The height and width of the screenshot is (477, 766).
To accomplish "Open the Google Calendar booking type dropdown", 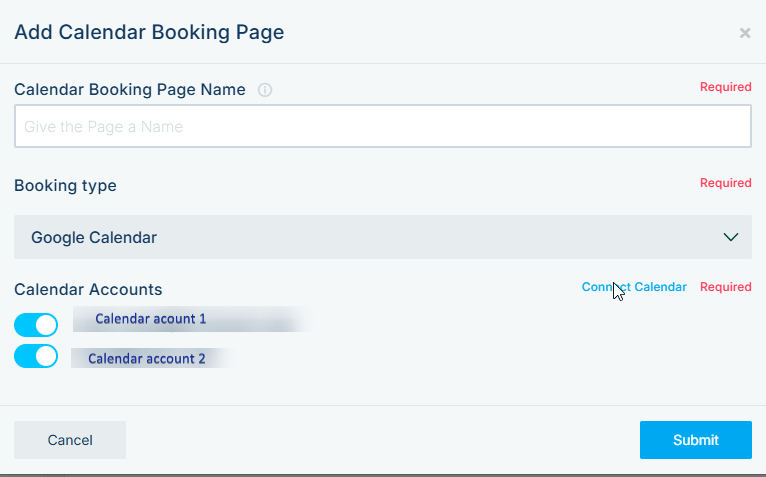I will (382, 237).
